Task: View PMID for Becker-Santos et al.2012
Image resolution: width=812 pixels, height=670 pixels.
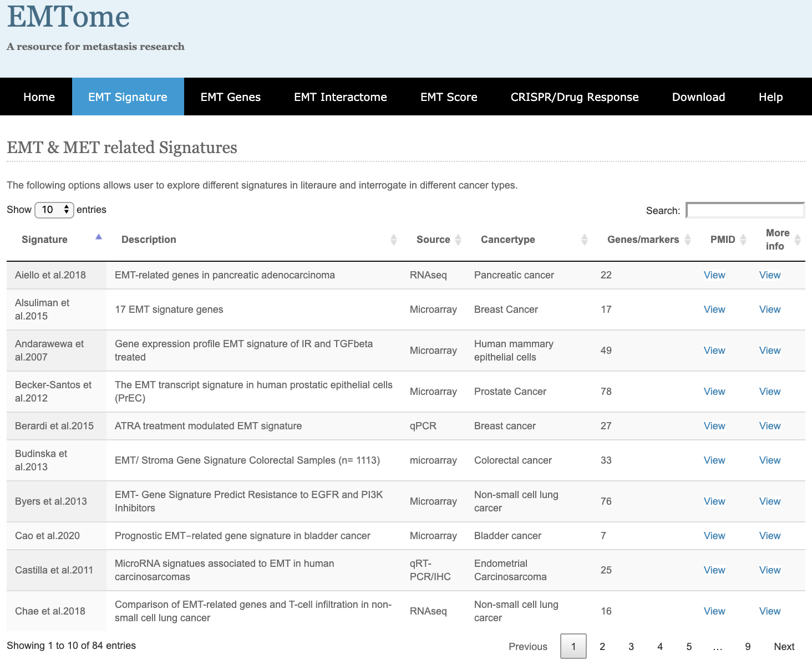Action: 714,392
